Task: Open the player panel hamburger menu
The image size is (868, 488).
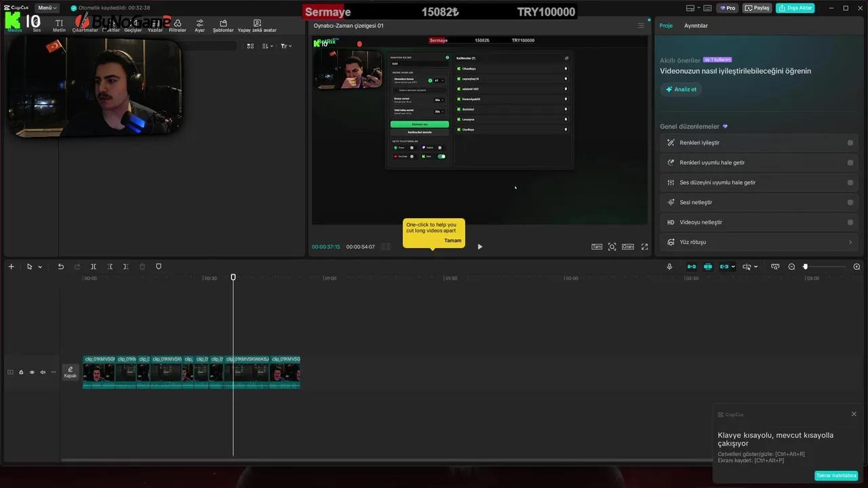Action: point(641,26)
